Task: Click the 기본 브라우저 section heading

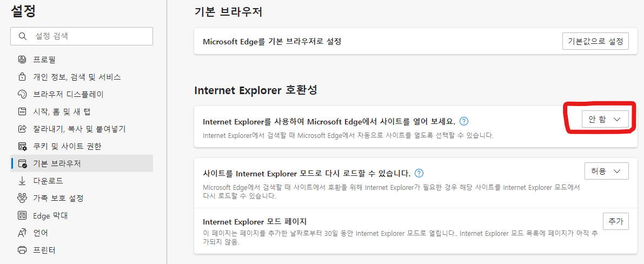Action: [228, 11]
